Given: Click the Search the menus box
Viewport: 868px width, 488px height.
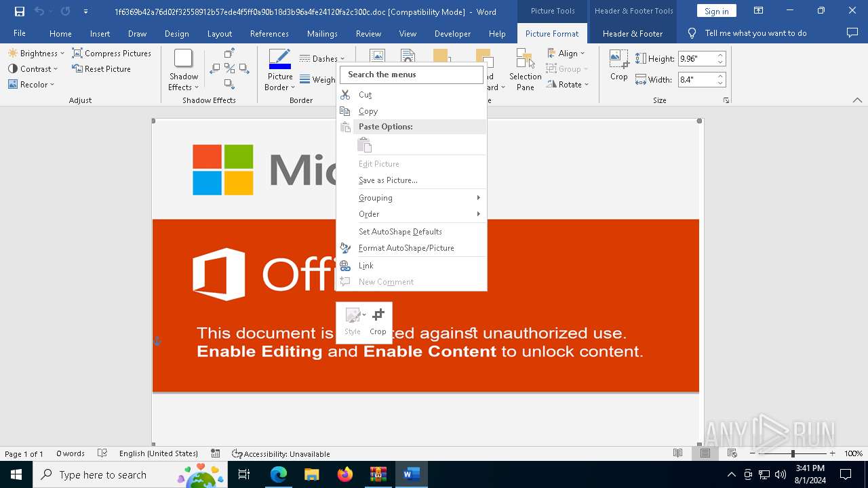Looking at the screenshot, I should coord(412,75).
